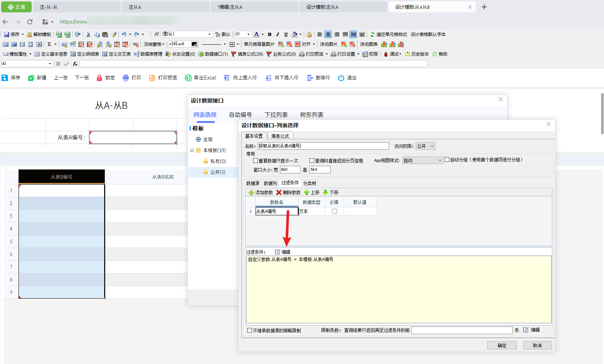Click the export to Excel icon
Viewport: 604px width, 364px height.
point(188,78)
